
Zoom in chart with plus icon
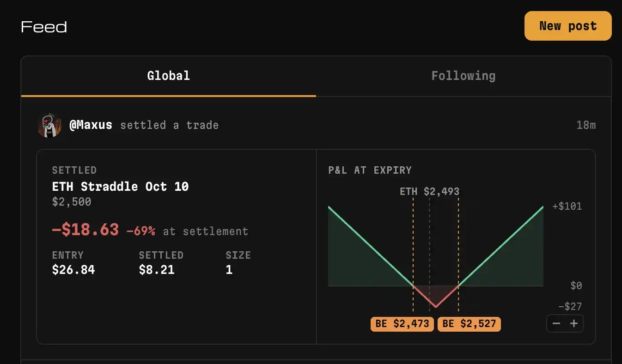pyautogui.click(x=574, y=323)
